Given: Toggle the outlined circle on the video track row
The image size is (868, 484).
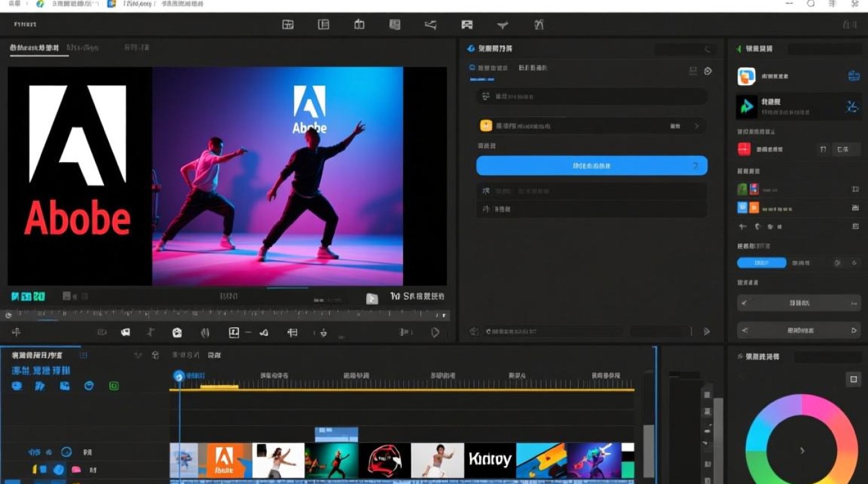Looking at the screenshot, I should click(66, 452).
